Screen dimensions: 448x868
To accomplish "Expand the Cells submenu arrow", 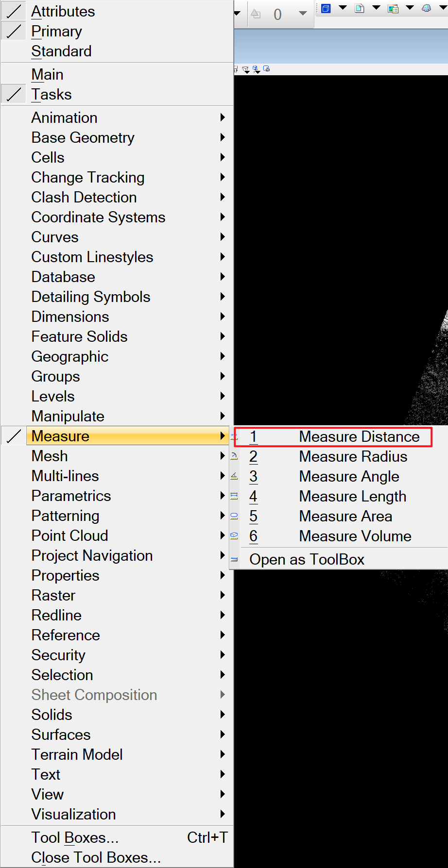I will [223, 157].
